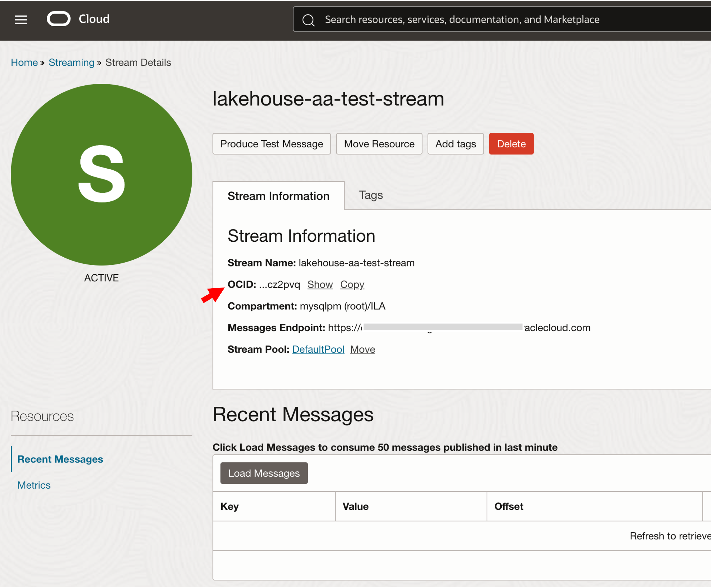Click the Add tags button
This screenshot has height=588, width=712.
[x=455, y=144]
